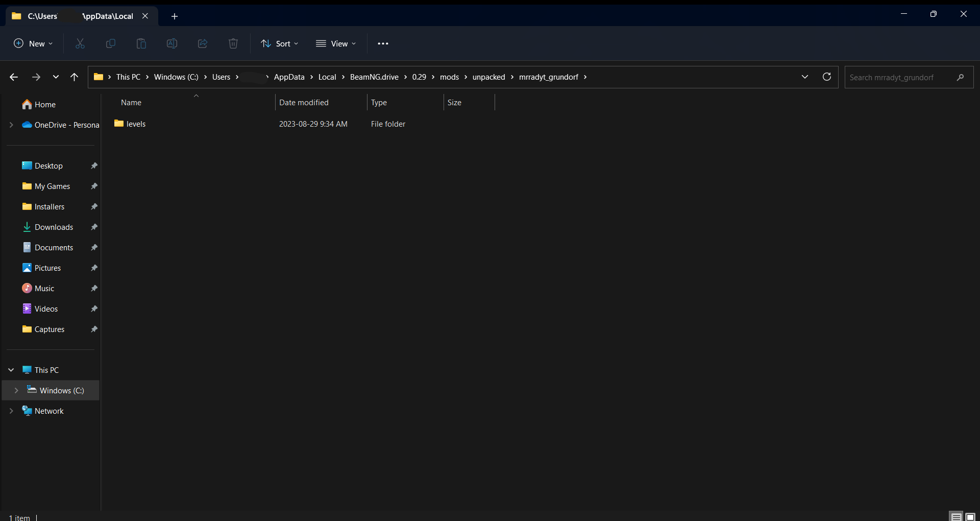Image resolution: width=980 pixels, height=521 pixels.
Task: Expand the address bar history dropdown
Action: 805,77
